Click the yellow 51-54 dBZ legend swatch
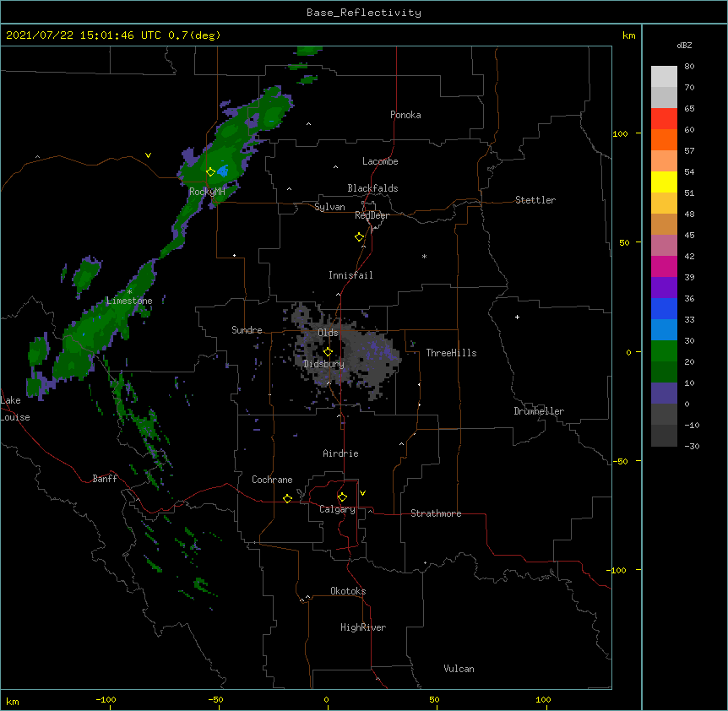Viewport: 728px width, 711px height. click(664, 182)
